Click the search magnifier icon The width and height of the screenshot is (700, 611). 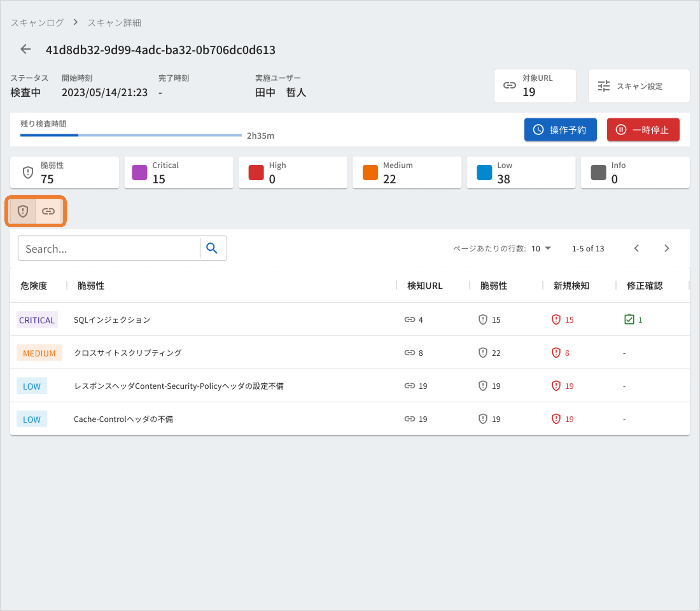212,248
